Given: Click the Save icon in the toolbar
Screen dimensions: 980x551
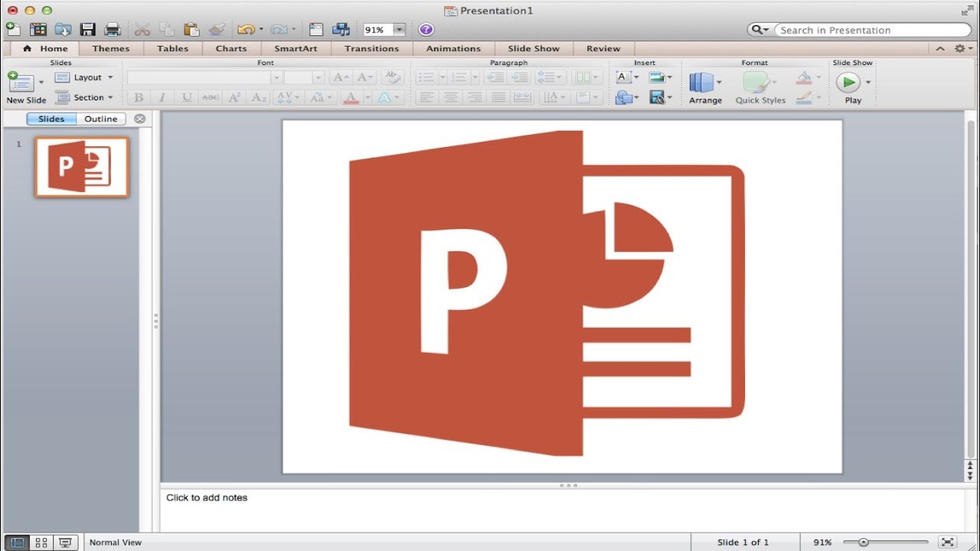Looking at the screenshot, I should (x=87, y=29).
